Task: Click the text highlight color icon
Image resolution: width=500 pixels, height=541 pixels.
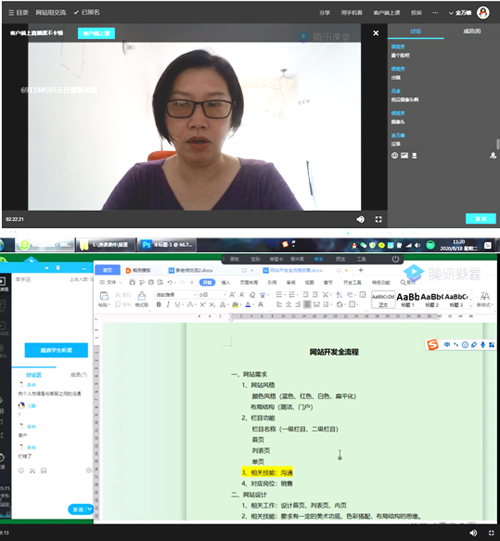Action: (x=235, y=304)
